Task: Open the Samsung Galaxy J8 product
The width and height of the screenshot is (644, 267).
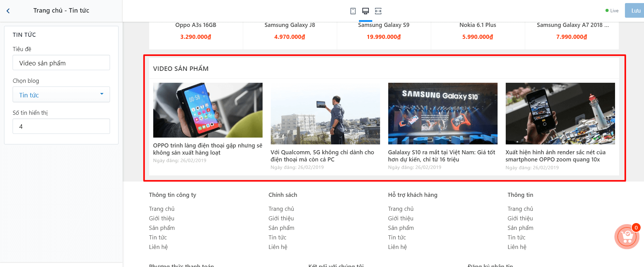Action: click(x=290, y=25)
